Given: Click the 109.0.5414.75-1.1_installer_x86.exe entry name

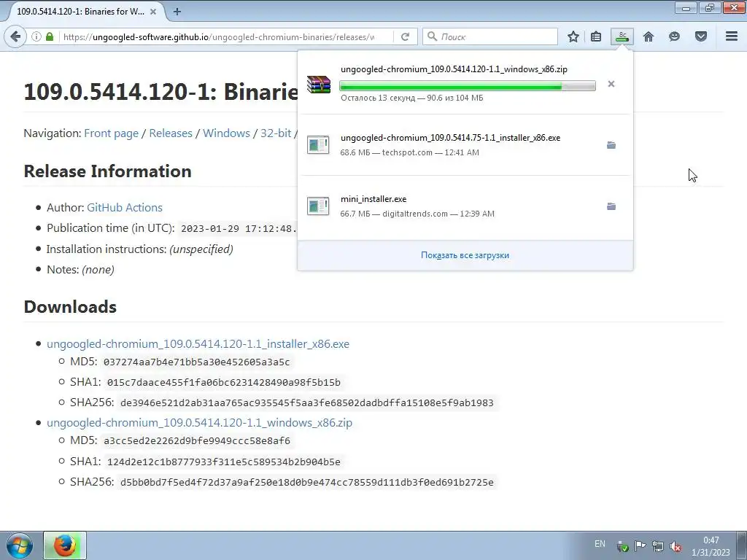Looking at the screenshot, I should point(450,138).
